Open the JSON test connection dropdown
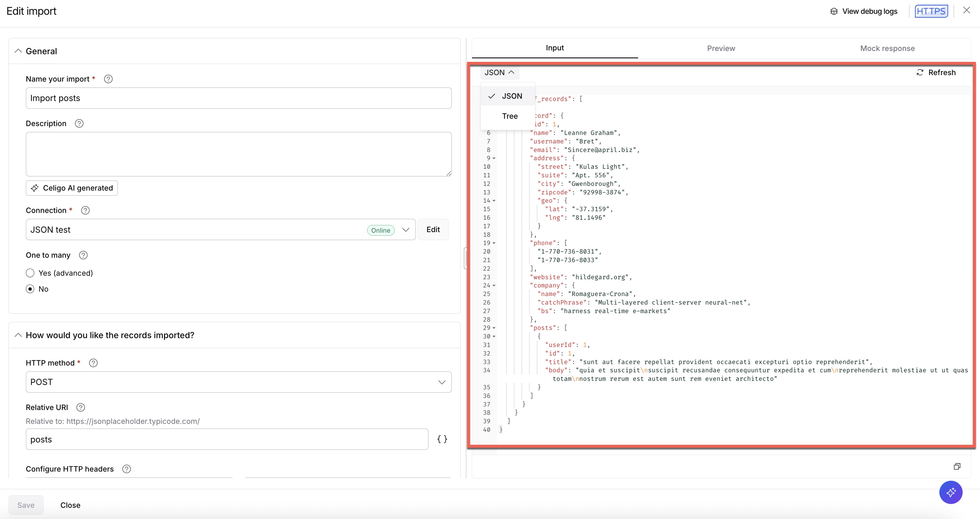Image resolution: width=980 pixels, height=519 pixels. pyautogui.click(x=405, y=229)
